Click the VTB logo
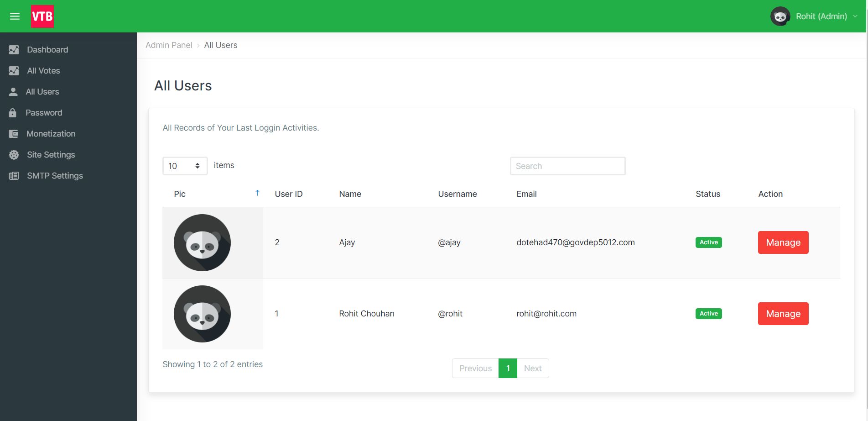 click(42, 16)
